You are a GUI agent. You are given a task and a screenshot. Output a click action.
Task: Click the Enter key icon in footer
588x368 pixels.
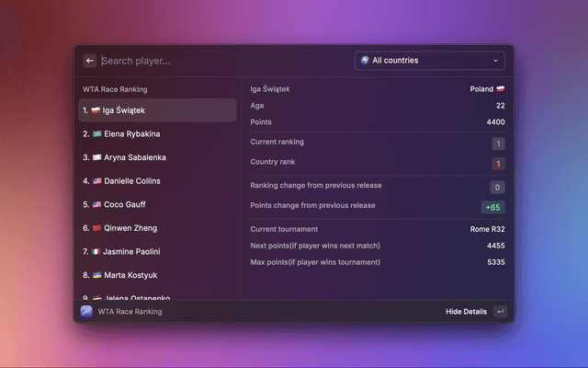click(499, 312)
